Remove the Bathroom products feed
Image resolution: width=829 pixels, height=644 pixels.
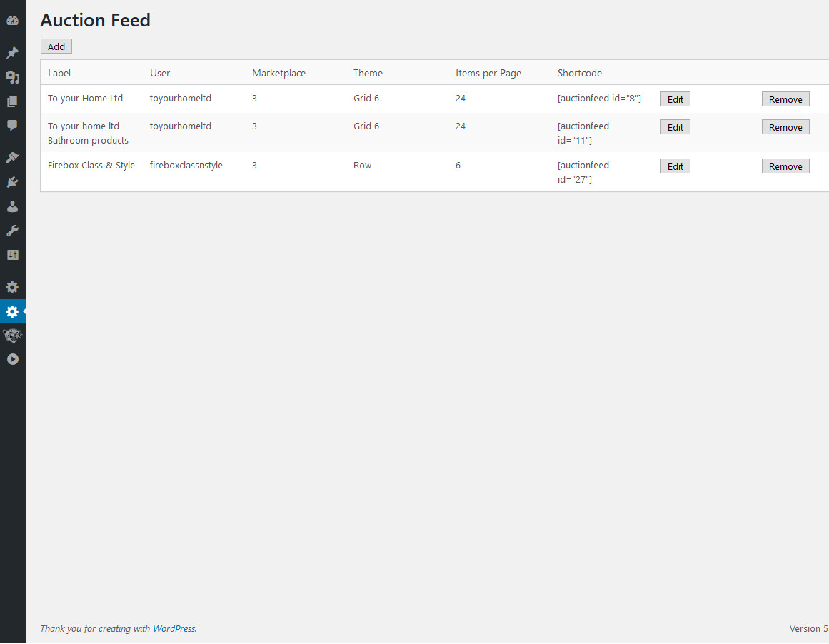785,127
